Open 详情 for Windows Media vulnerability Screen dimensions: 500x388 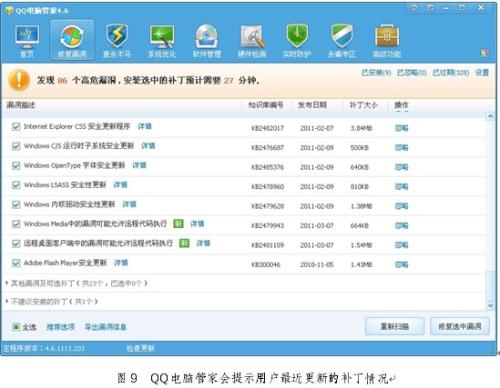coord(197,224)
